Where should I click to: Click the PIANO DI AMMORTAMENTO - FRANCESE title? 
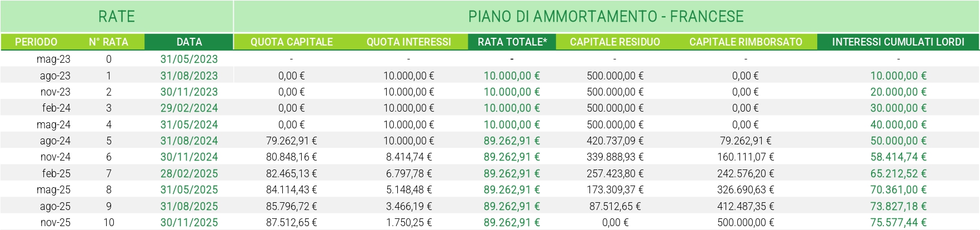tap(606, 17)
